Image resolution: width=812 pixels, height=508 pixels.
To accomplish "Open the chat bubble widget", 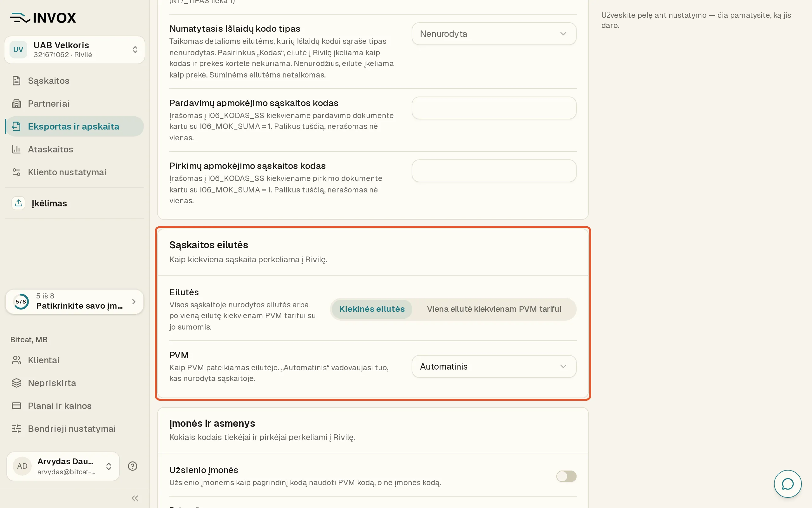I will [788, 484].
